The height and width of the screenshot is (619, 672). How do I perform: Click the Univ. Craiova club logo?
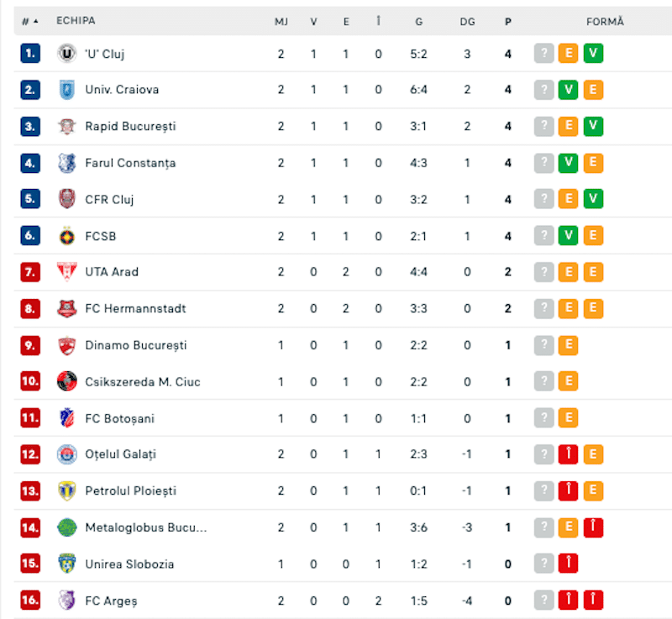[67, 90]
